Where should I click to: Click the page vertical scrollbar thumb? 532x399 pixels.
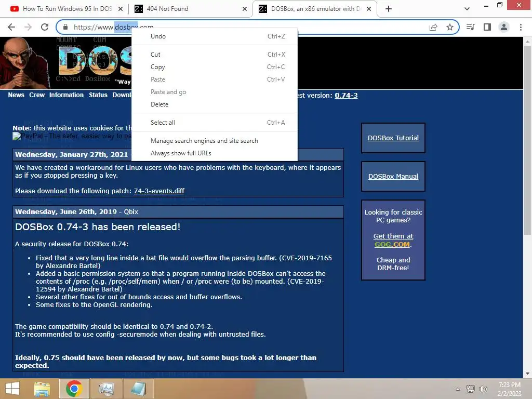[527, 140]
